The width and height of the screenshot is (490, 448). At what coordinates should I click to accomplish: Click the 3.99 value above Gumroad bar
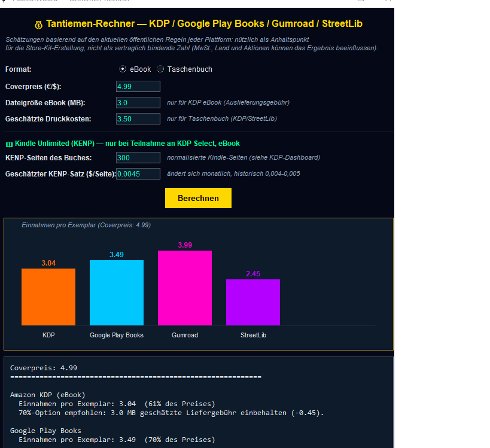(x=185, y=245)
